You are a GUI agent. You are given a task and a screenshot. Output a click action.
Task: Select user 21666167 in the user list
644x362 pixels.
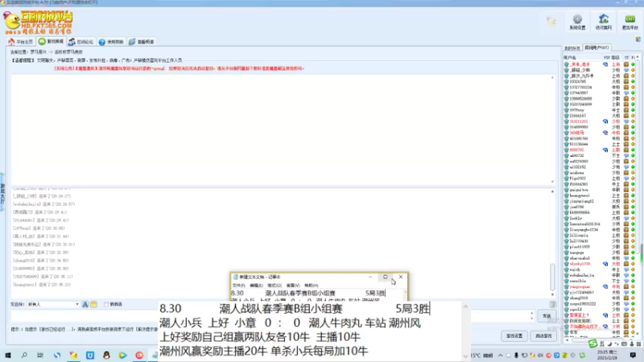pos(577,116)
